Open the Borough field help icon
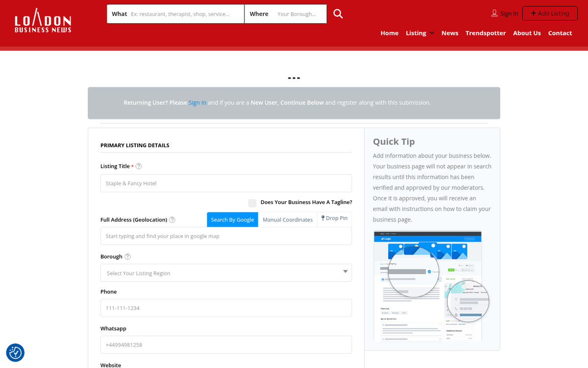 [127, 256]
